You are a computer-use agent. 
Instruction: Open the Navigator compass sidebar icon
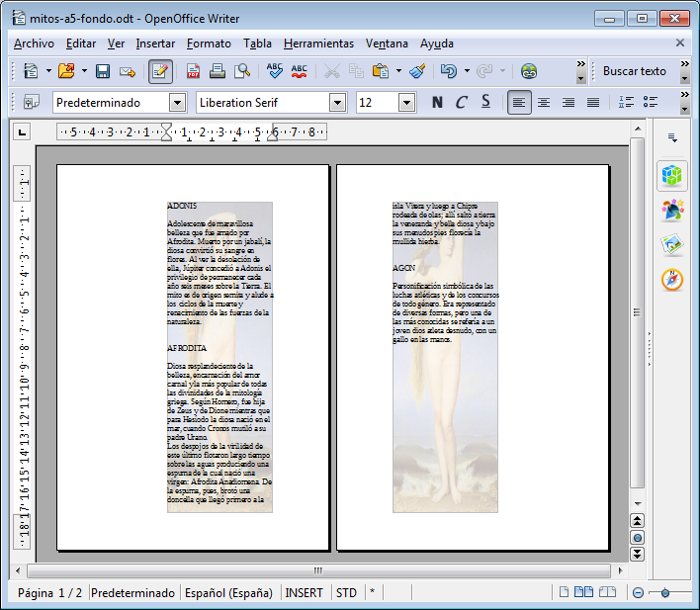tap(672, 280)
